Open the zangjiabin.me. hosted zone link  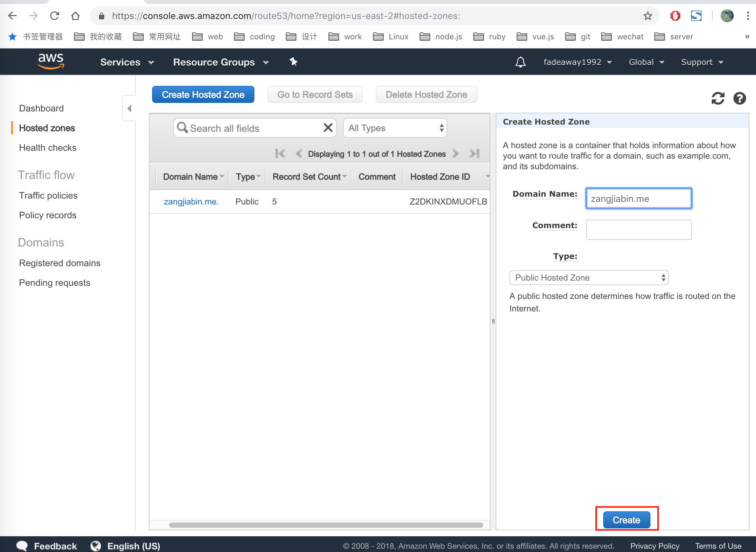point(191,202)
